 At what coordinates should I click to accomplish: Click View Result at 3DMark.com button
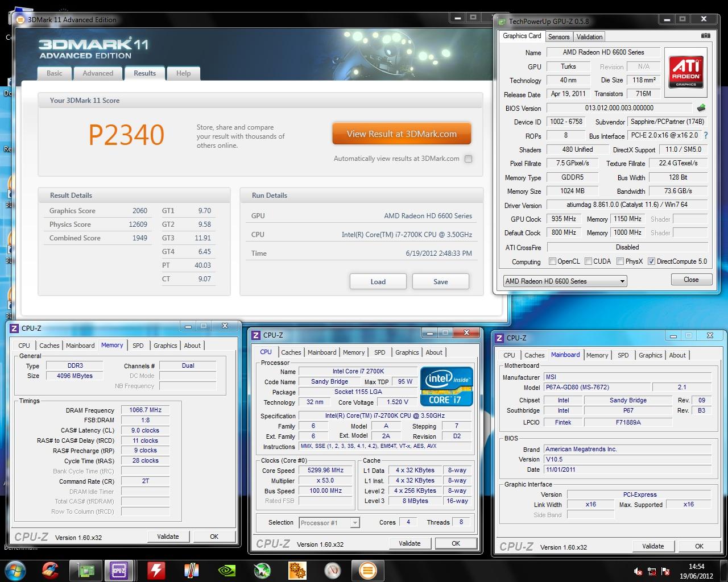point(402,134)
